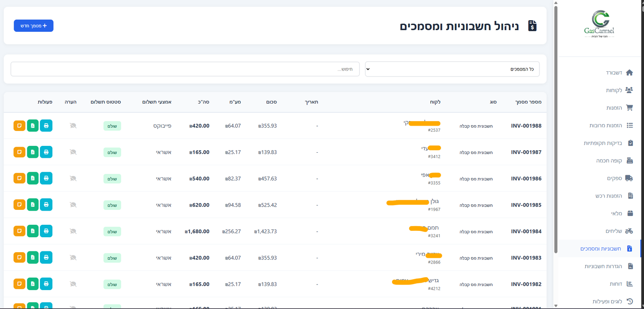The height and width of the screenshot is (309, 644).
Task: Click the sidebar scrollbar thumb
Action: (556, 129)
